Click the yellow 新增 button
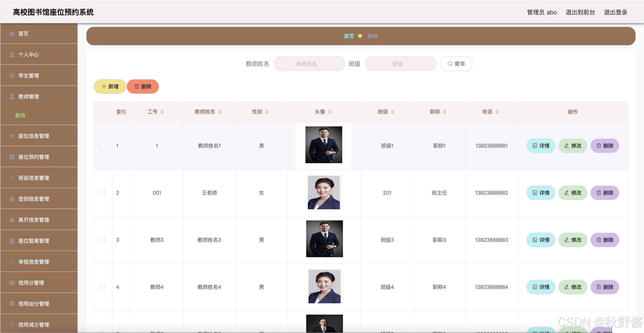The width and height of the screenshot is (644, 333). 110,87
